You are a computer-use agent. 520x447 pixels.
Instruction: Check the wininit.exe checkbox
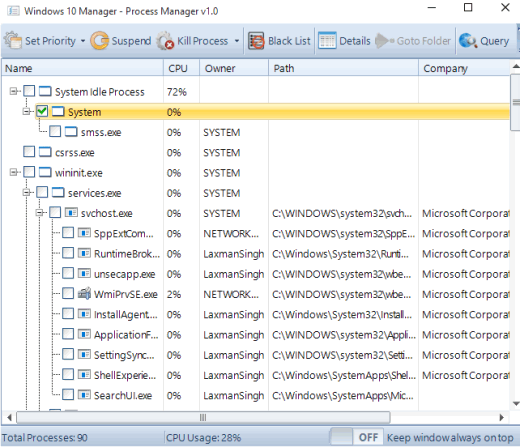pos(29,172)
